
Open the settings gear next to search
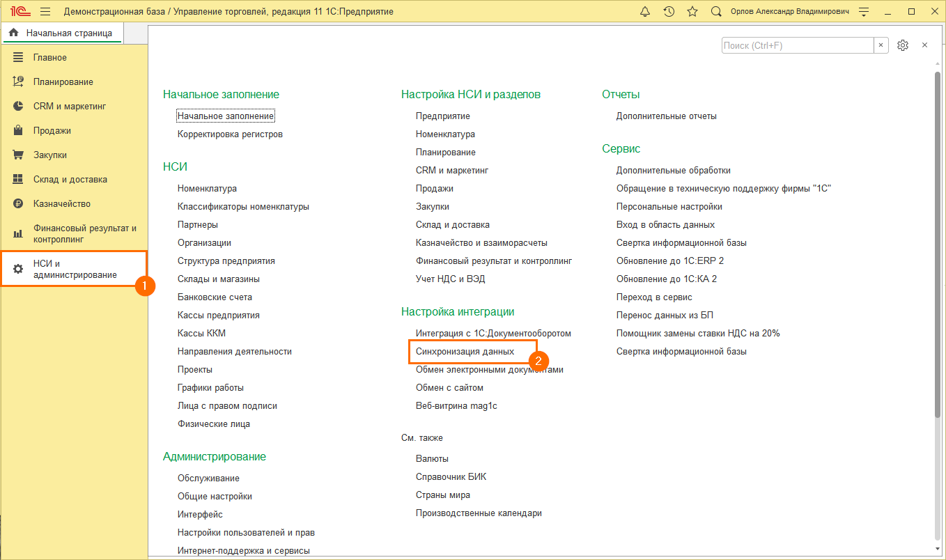click(903, 45)
